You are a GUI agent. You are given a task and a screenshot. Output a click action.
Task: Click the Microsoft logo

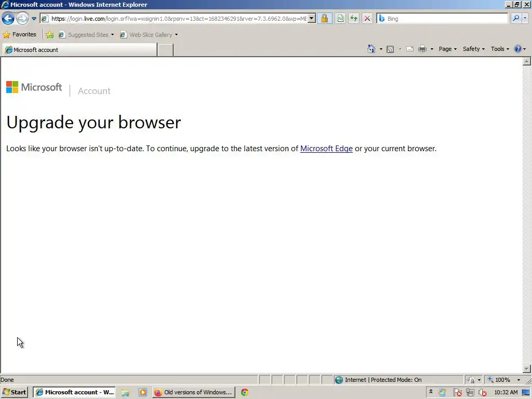coord(34,87)
